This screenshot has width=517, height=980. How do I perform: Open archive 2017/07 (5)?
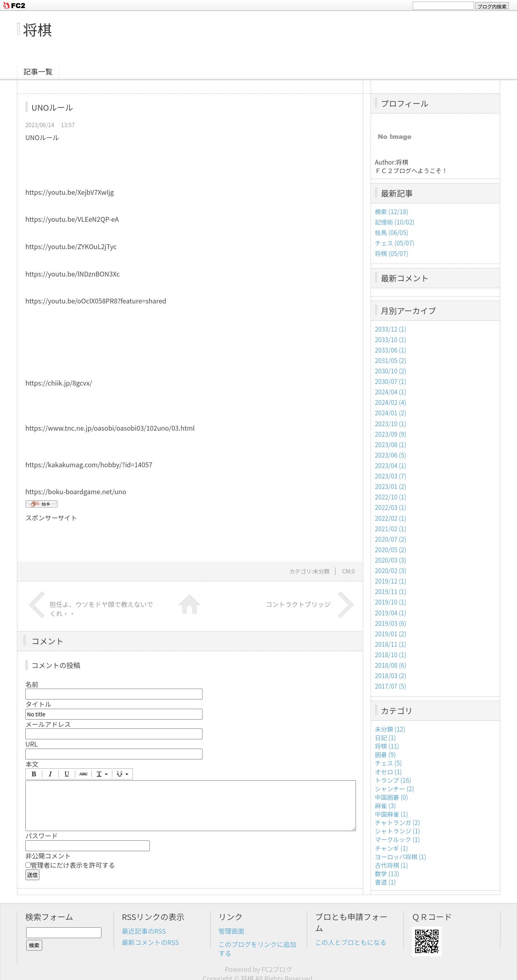pyautogui.click(x=391, y=686)
